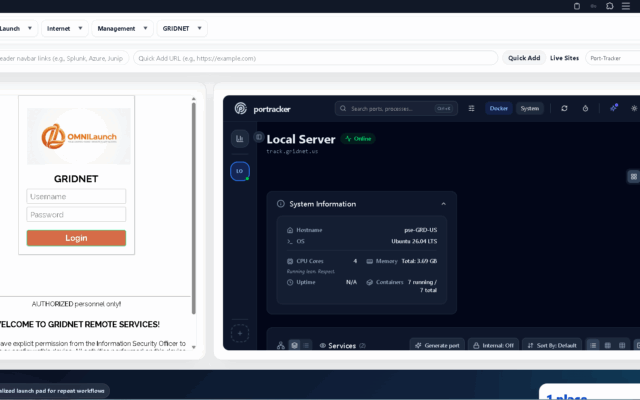Click the refresh ports icon

click(564, 108)
